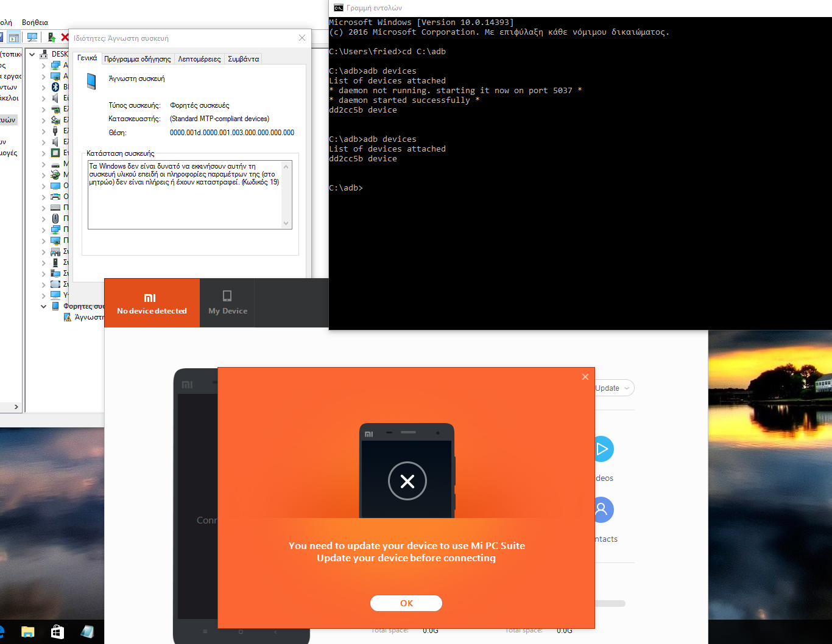Select the My Device tab

tap(228, 303)
